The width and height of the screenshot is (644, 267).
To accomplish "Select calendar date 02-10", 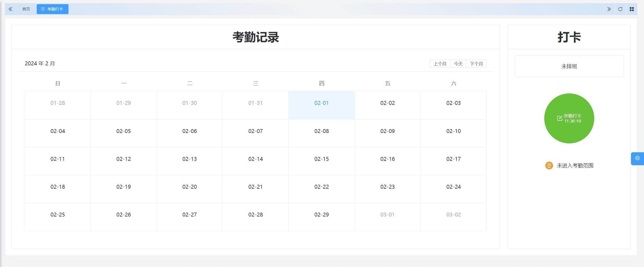I will coord(453,133).
